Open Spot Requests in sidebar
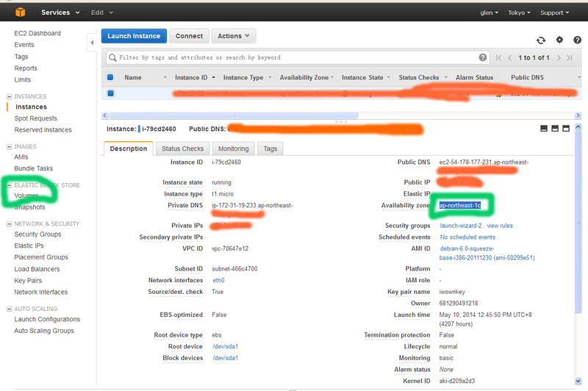The height and width of the screenshot is (391, 588). [35, 118]
